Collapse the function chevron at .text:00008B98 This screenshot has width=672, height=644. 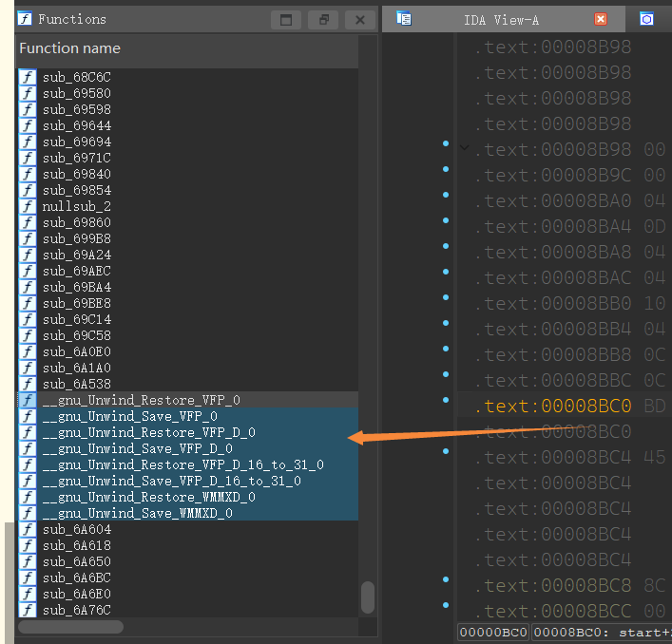[x=463, y=148]
